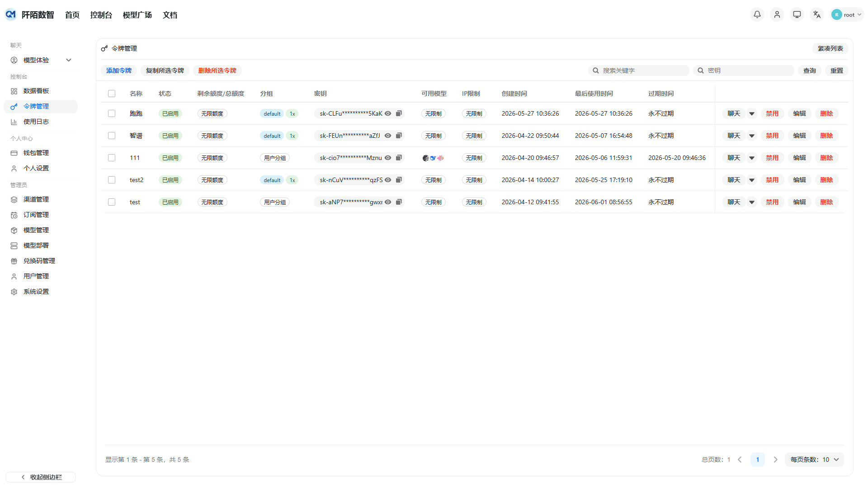The width and height of the screenshot is (868, 488).
Task: Click the 个人设置 person icon in sidebar
Action: 14,168
